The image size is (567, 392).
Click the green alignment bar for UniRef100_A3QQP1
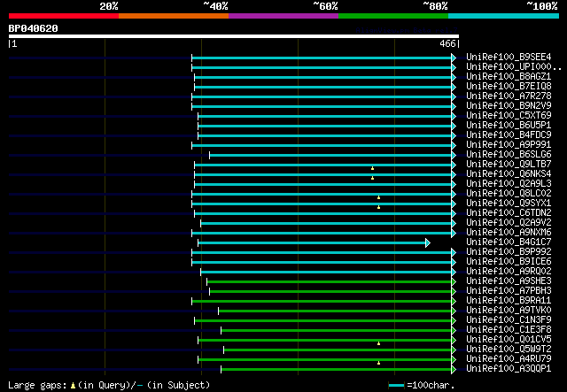(336, 369)
